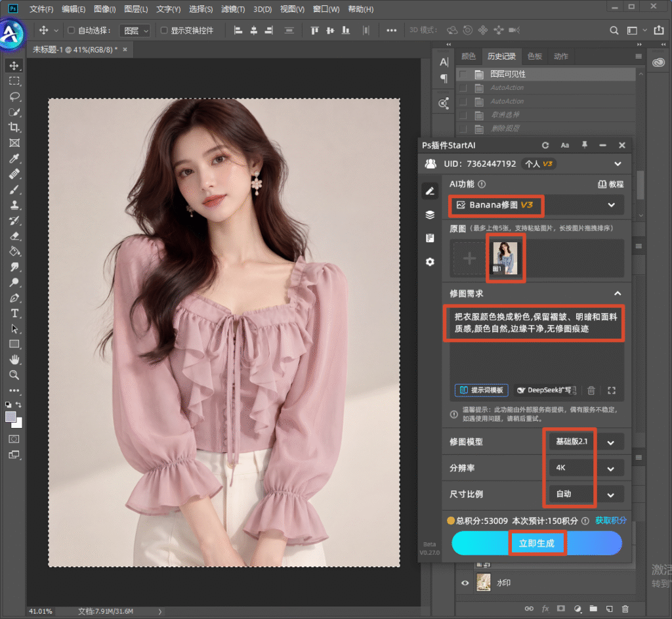Select the Move tool
This screenshot has width=672, height=619.
point(14,66)
